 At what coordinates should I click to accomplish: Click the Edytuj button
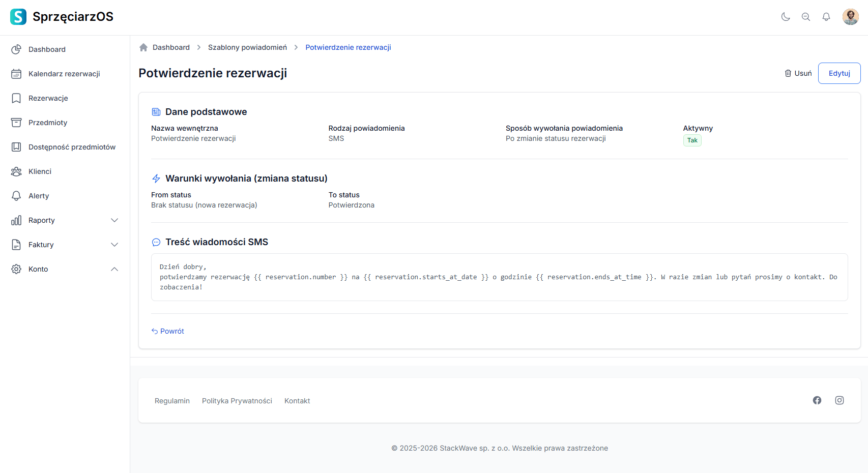839,73
